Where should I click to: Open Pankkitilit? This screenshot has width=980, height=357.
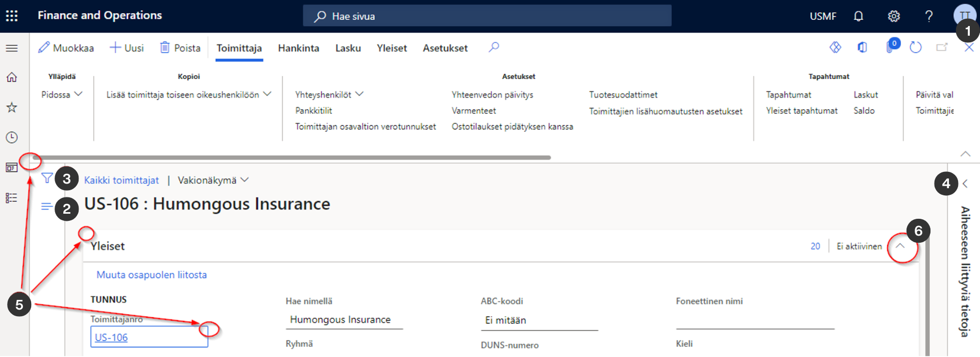[x=313, y=111]
